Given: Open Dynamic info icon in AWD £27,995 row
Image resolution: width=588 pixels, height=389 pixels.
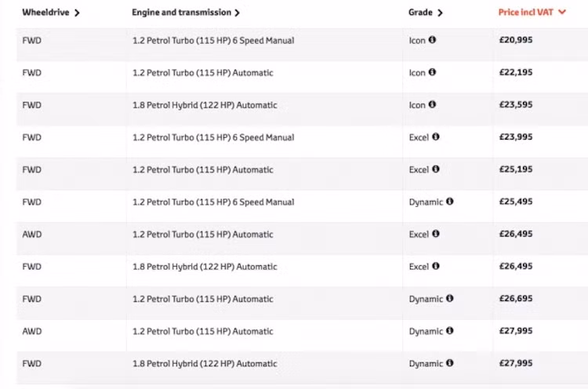Looking at the screenshot, I should click(450, 331).
